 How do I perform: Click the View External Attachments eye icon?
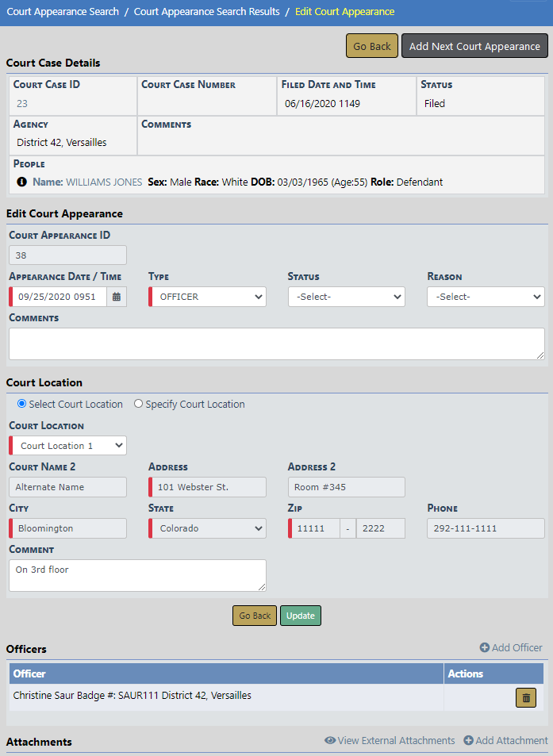[x=330, y=741]
